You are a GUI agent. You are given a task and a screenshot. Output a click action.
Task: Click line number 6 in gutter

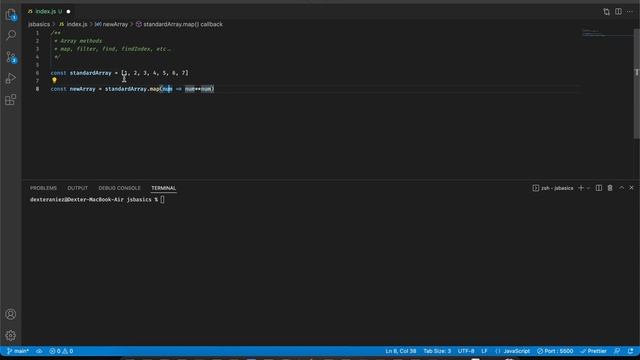[x=37, y=73]
